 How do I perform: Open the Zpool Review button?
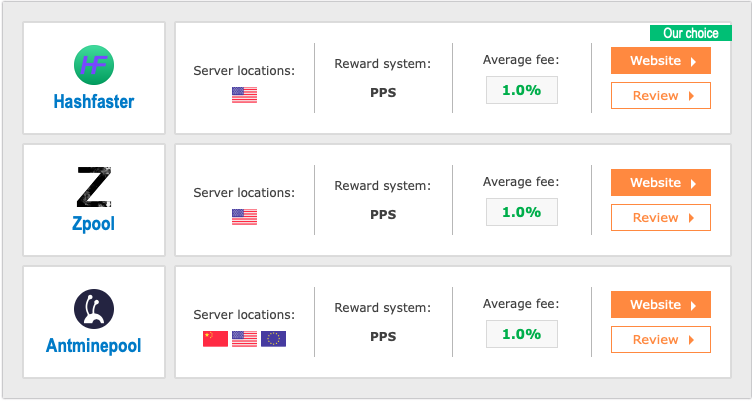click(x=661, y=217)
